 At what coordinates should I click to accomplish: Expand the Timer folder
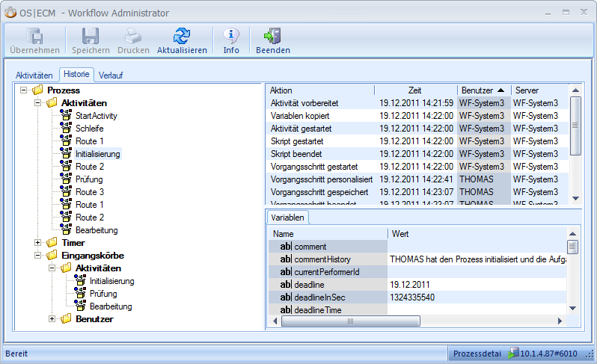pyautogui.click(x=38, y=243)
